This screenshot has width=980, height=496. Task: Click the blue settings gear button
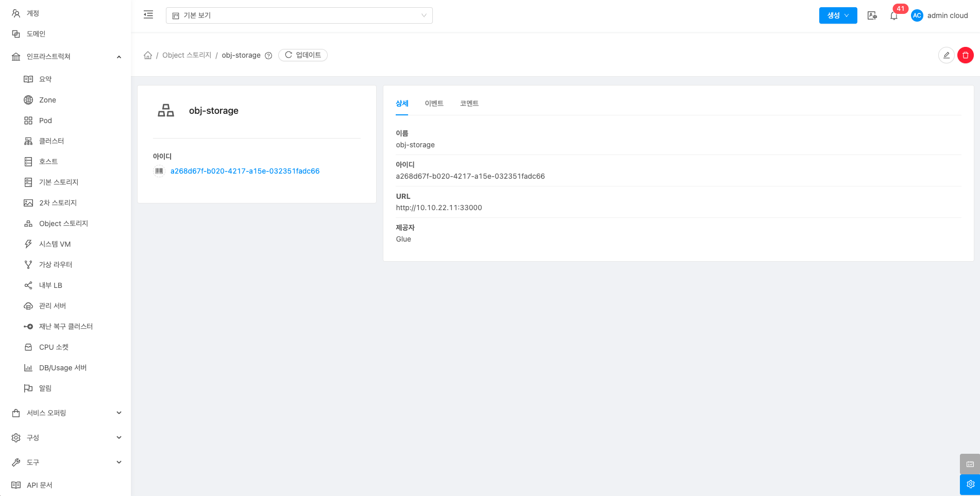tap(970, 485)
